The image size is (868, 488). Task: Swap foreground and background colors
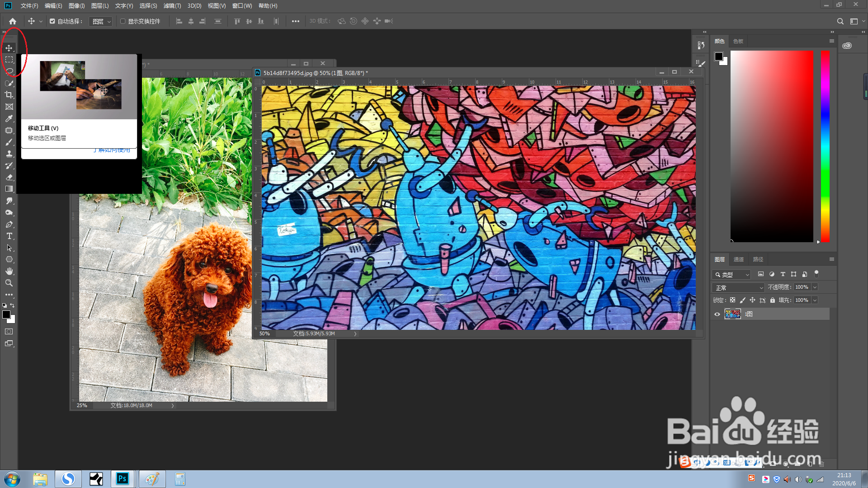pyautogui.click(x=12, y=305)
